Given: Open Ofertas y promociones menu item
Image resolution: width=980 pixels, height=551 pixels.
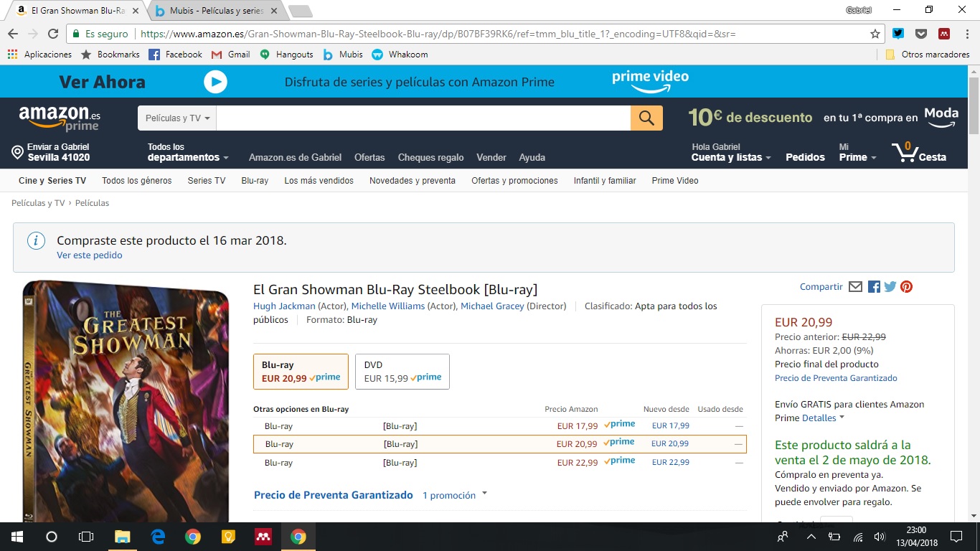Looking at the screenshot, I should click(x=514, y=181).
